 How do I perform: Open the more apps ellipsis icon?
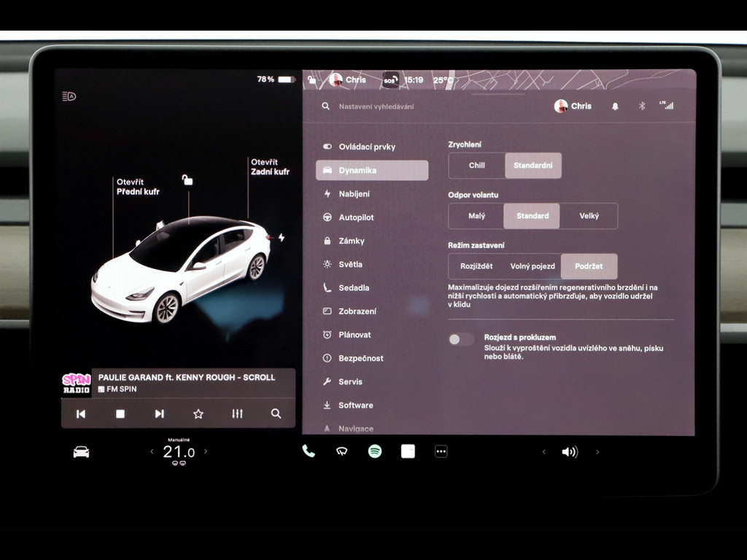[x=441, y=451]
